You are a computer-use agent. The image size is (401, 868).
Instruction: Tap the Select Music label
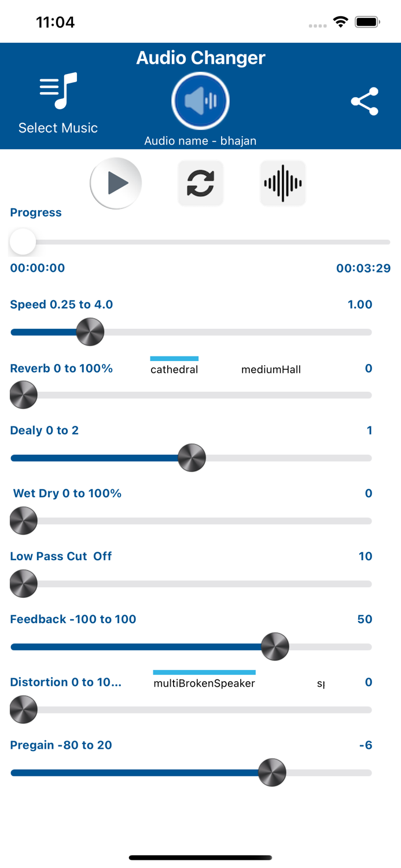point(58,128)
